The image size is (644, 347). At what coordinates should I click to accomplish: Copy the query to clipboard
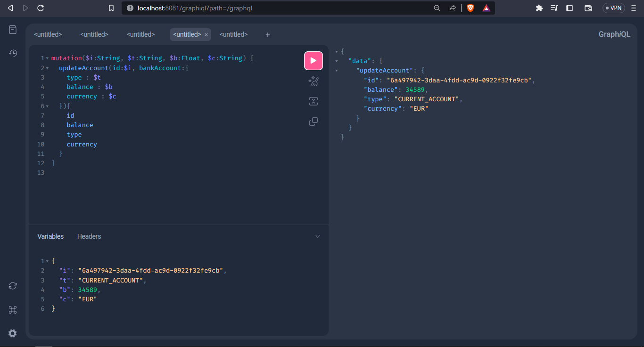coord(313,121)
